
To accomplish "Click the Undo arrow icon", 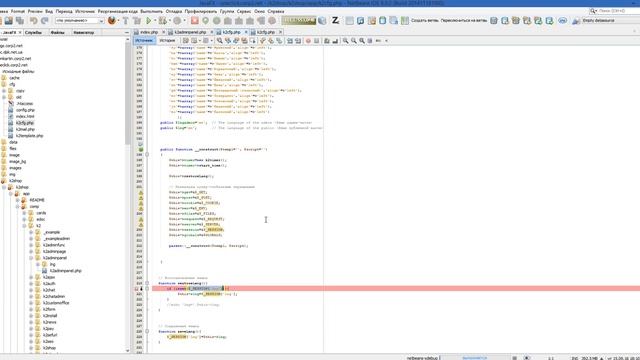I will click(33, 20).
